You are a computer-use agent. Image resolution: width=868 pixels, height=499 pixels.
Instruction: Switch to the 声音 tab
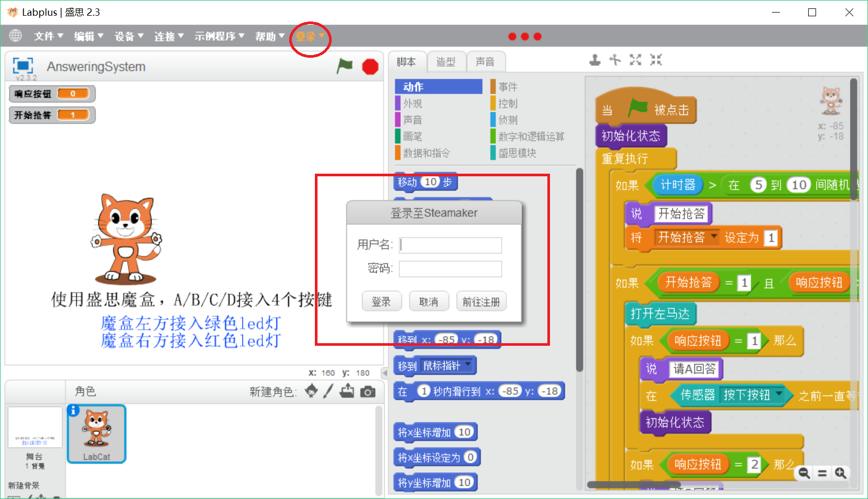[485, 62]
